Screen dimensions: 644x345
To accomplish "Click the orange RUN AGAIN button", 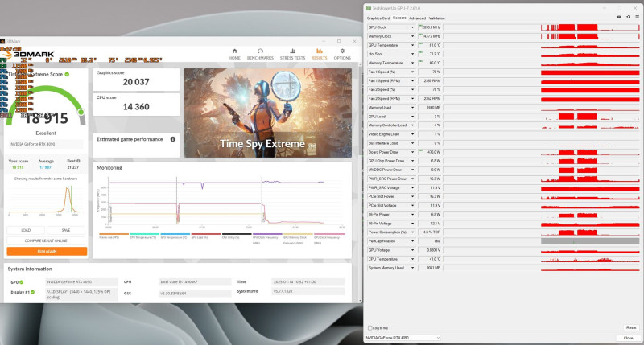I will [47, 251].
